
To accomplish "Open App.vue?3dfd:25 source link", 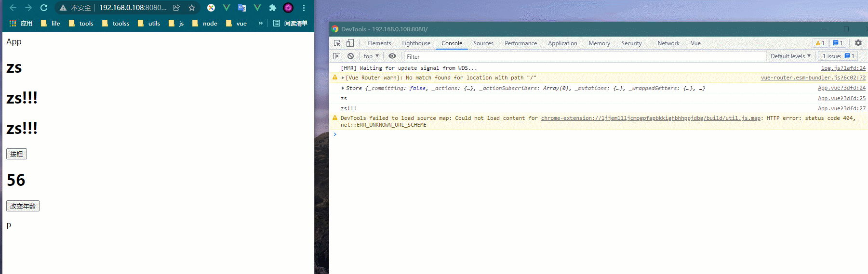I will pos(841,98).
